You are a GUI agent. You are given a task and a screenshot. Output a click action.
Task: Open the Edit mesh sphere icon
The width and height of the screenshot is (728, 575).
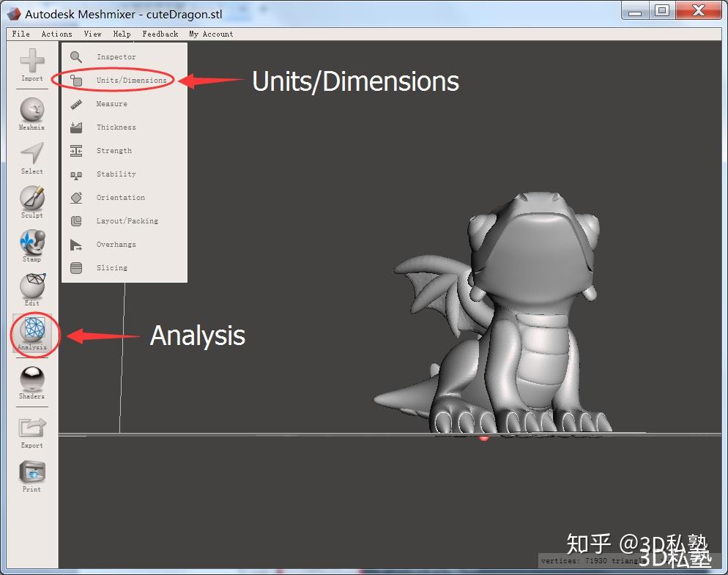click(32, 286)
